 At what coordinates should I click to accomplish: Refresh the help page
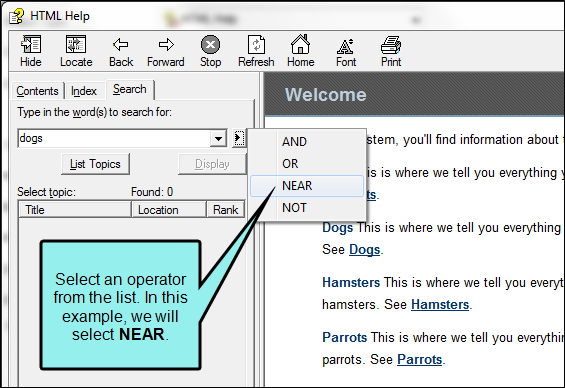coord(256,51)
